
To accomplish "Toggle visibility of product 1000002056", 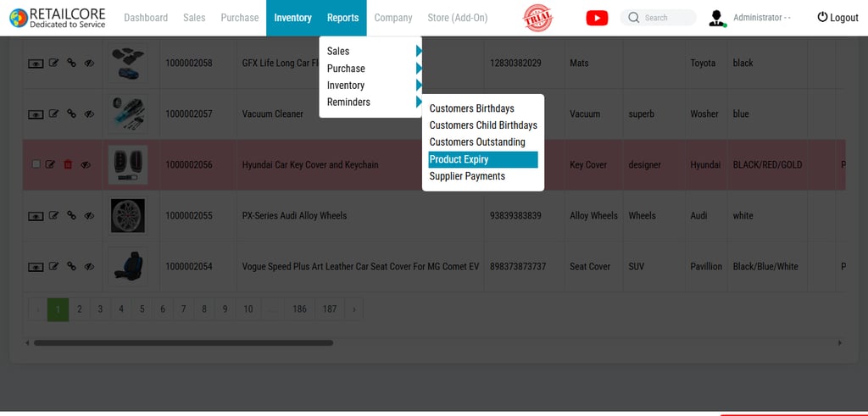I will (x=86, y=165).
